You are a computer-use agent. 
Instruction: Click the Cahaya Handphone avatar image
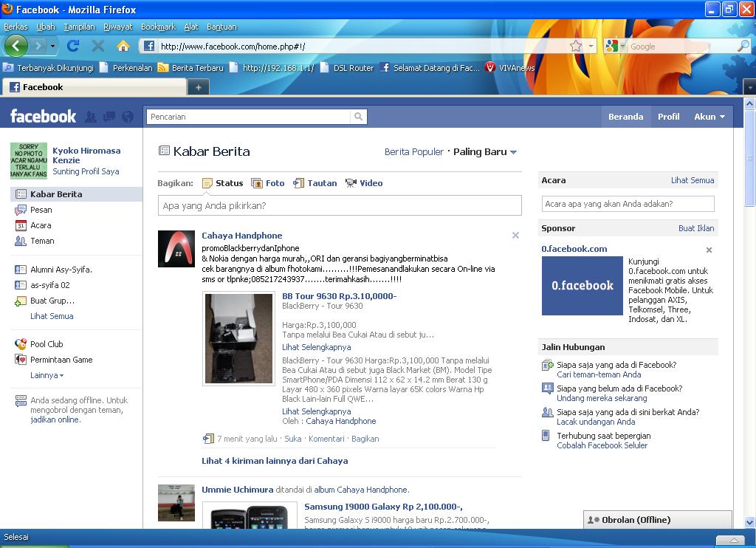click(x=176, y=249)
